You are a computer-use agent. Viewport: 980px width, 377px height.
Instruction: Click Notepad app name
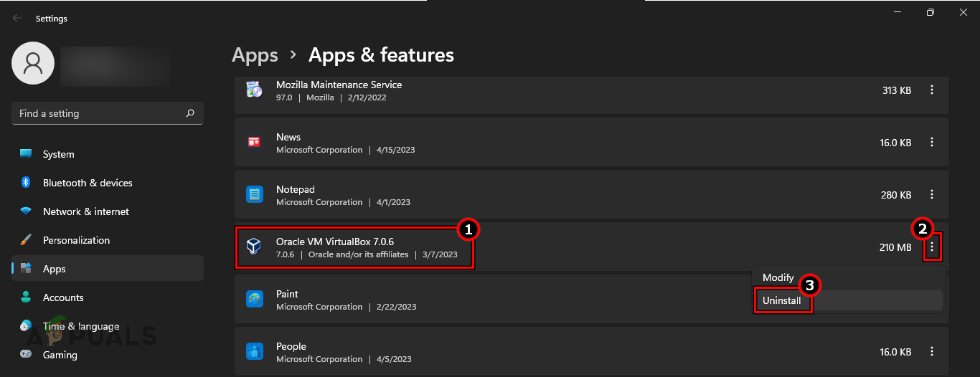coord(296,189)
